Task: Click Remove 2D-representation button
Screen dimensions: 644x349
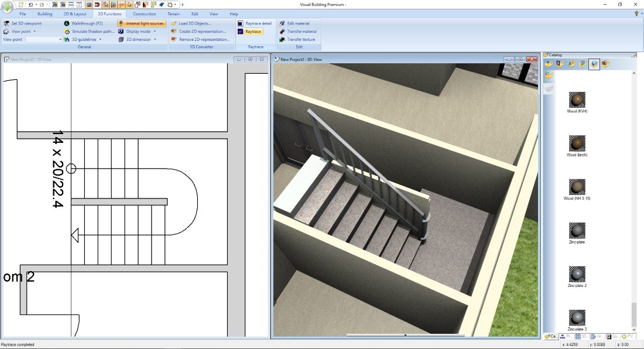Action: pyautogui.click(x=204, y=40)
